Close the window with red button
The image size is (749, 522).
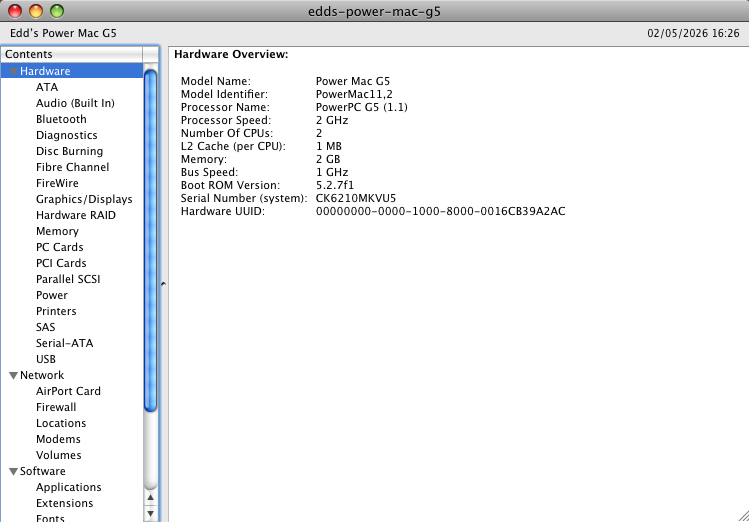(15, 11)
